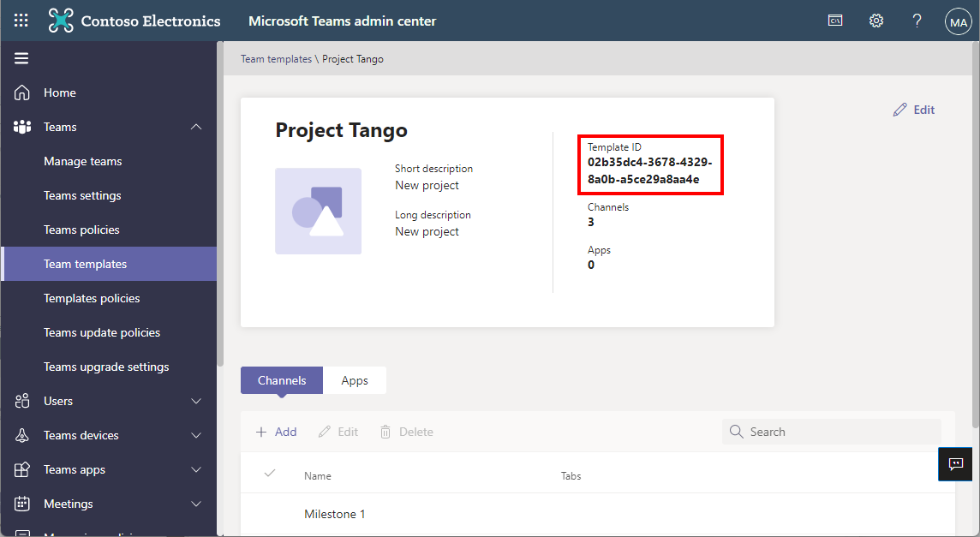Open the MA account avatar
Image resolution: width=980 pixels, height=537 pixels.
point(958,21)
